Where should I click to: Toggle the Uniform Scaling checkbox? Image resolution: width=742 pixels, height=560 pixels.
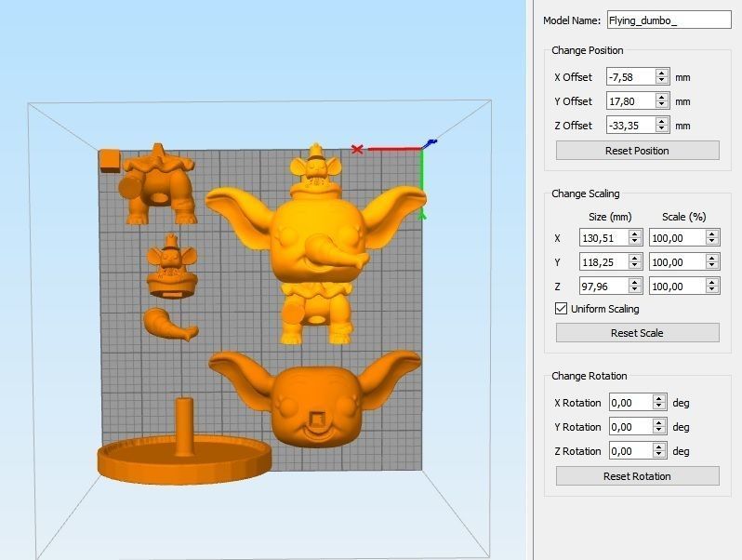tap(561, 309)
